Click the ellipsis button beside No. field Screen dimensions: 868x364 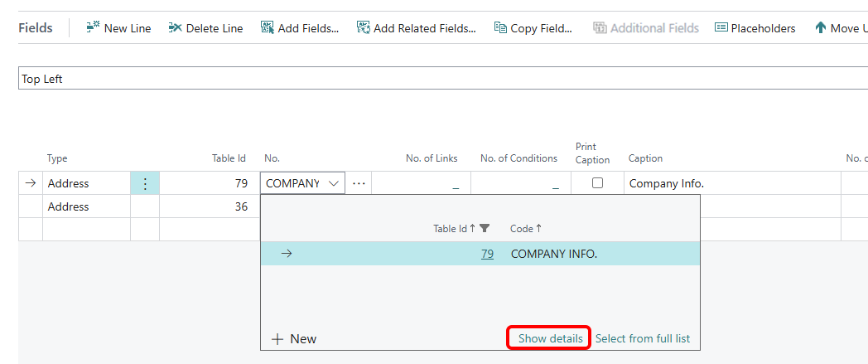[359, 183]
